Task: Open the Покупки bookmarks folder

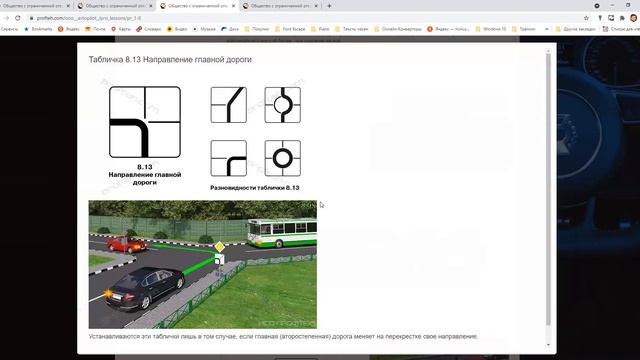Action: pyautogui.click(x=257, y=29)
